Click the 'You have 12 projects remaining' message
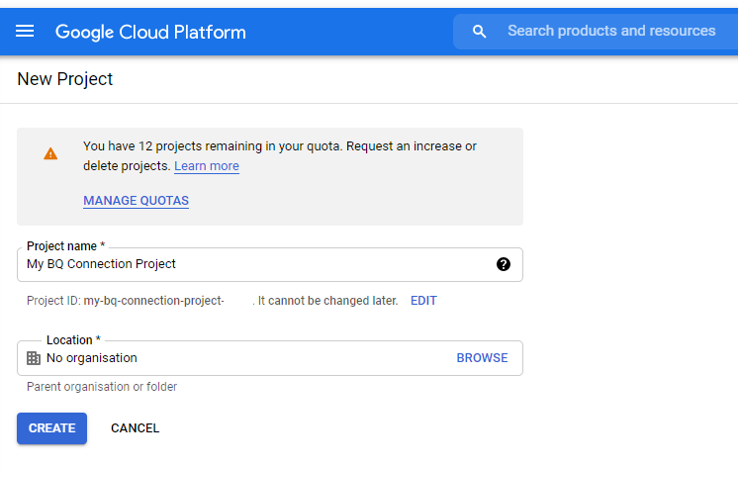 point(280,156)
